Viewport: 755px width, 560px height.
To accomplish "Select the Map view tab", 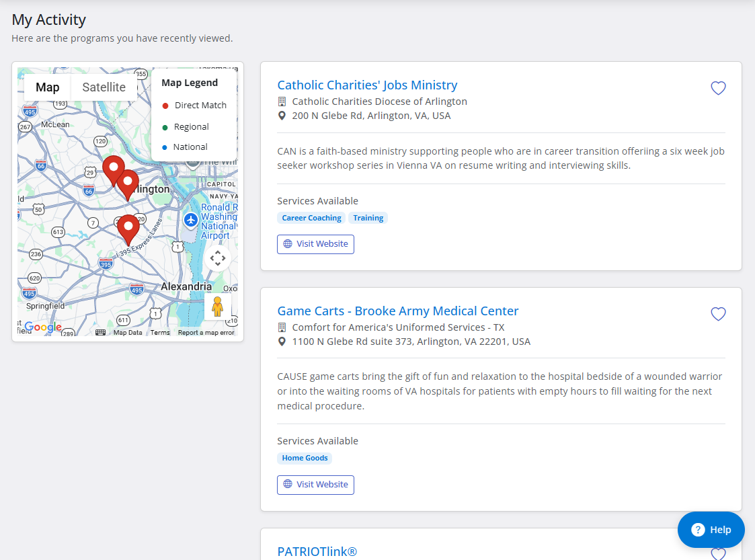I will pos(47,87).
